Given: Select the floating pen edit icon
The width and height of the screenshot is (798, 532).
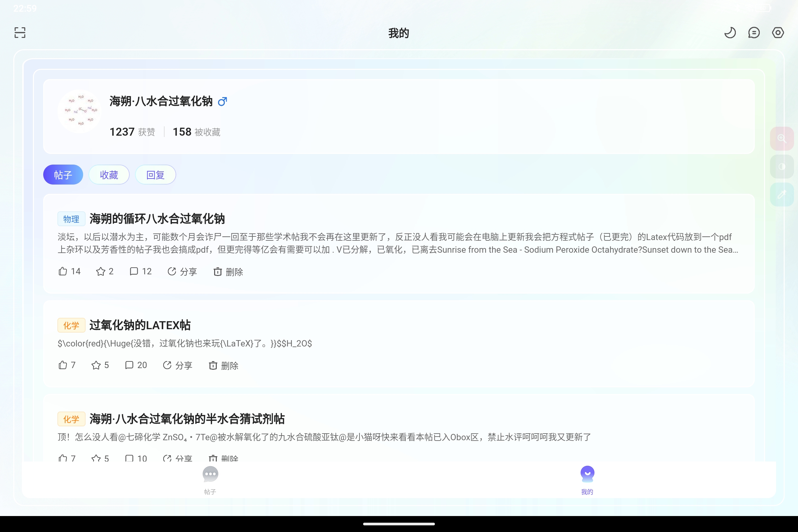Looking at the screenshot, I should coord(782,195).
